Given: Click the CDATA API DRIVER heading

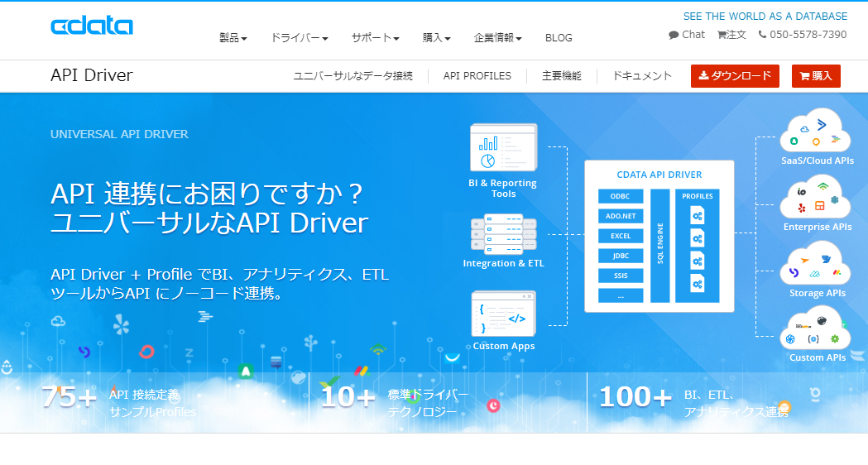Looking at the screenshot, I should pos(659,175).
